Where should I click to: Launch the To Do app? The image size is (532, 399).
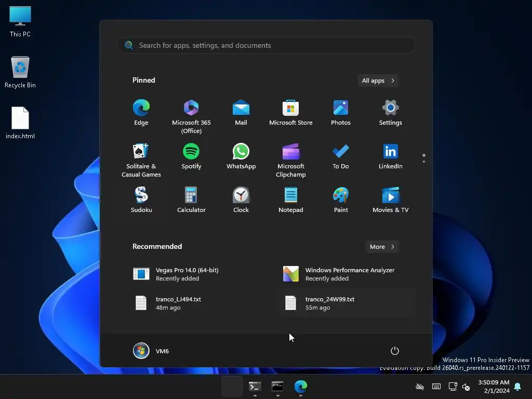[341, 156]
